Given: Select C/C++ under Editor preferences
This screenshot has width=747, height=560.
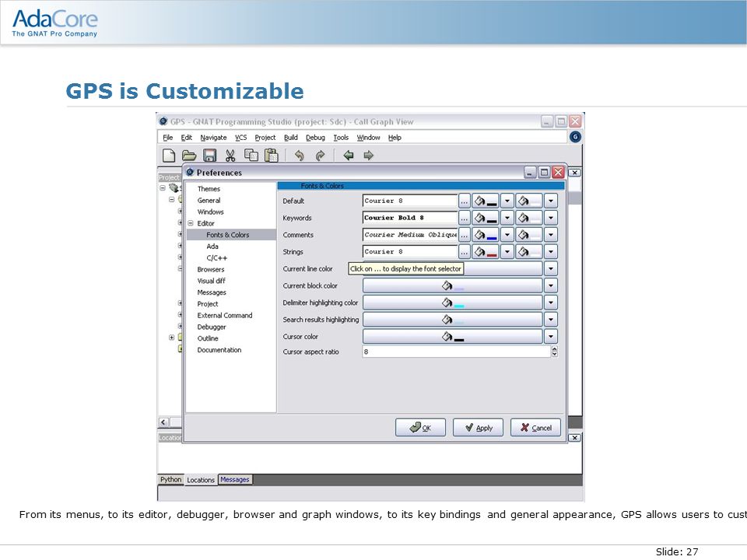Looking at the screenshot, I should click(217, 257).
